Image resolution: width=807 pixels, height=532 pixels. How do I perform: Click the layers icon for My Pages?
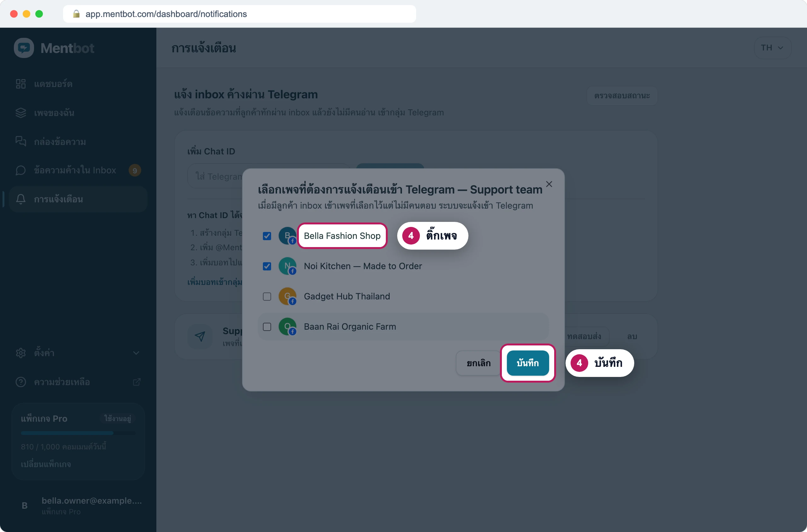(x=21, y=113)
